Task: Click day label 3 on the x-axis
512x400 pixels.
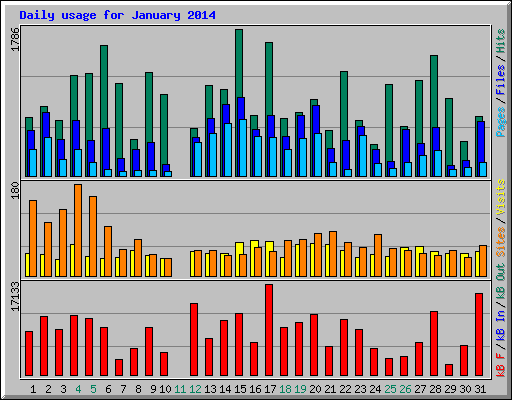Action: [x=63, y=389]
